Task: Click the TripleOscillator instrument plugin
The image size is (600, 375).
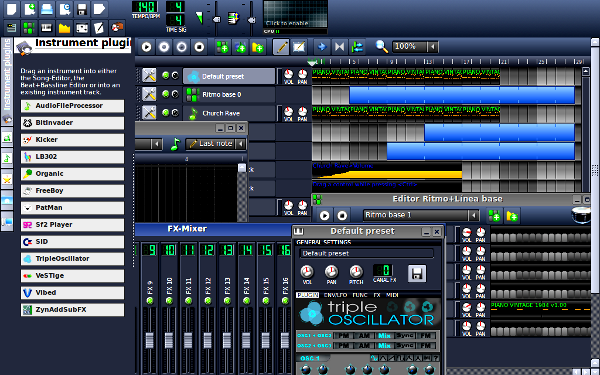Action: [72, 259]
